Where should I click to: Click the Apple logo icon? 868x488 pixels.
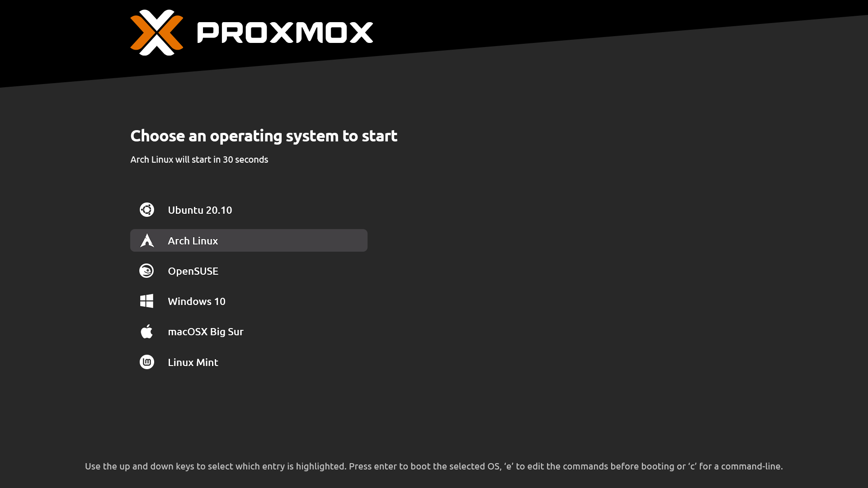[146, 331]
